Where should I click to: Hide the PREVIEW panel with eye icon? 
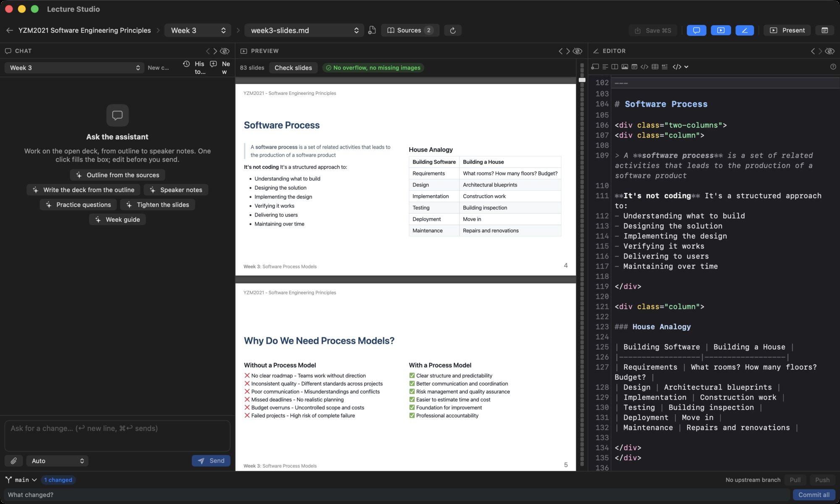[x=578, y=51]
